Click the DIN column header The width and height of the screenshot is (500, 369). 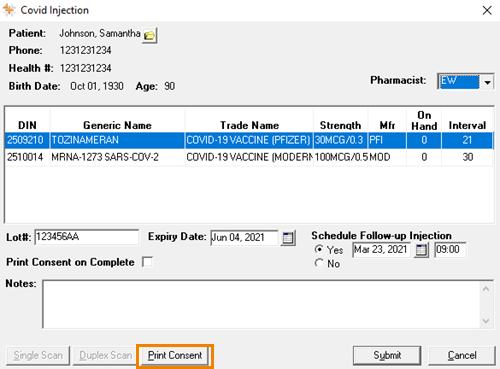click(x=27, y=120)
